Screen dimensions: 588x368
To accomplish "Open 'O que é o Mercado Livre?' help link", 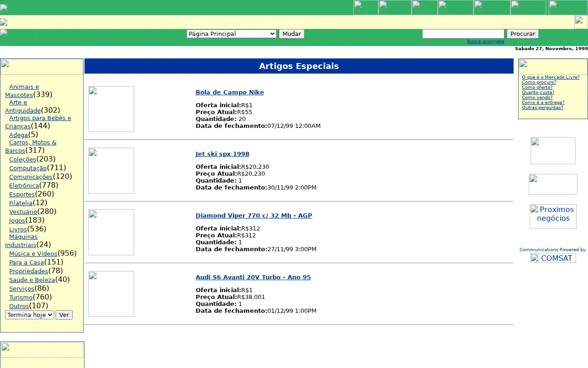I will coord(551,77).
